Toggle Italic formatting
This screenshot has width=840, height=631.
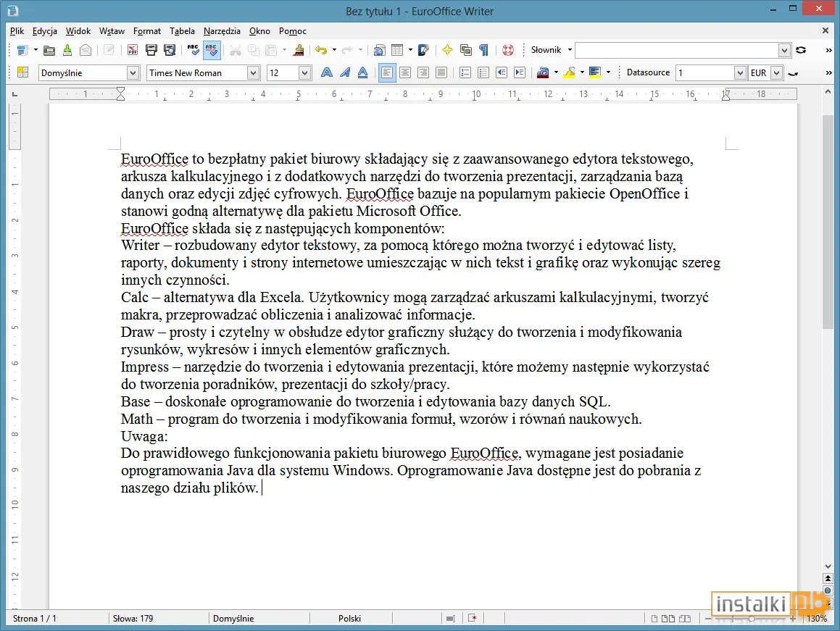(344, 72)
